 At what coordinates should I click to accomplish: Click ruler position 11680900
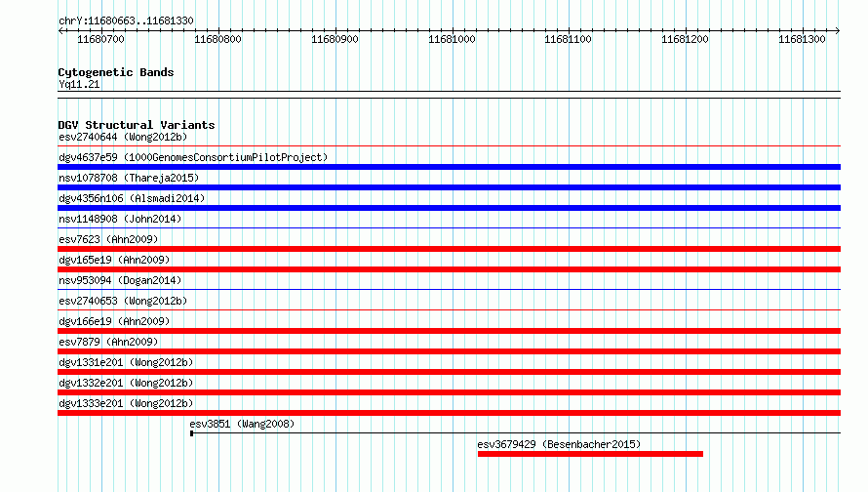click(x=335, y=39)
